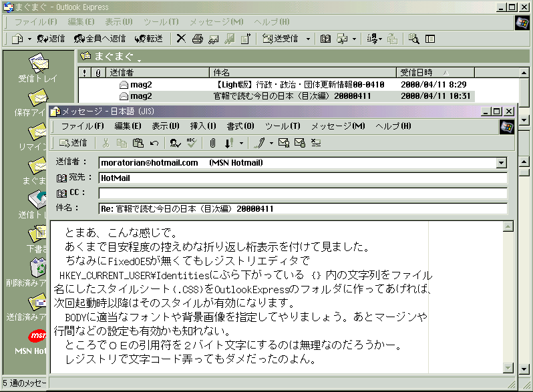Click 送信 send button in message window
This screenshot has width=533, height=392.
click(x=73, y=143)
